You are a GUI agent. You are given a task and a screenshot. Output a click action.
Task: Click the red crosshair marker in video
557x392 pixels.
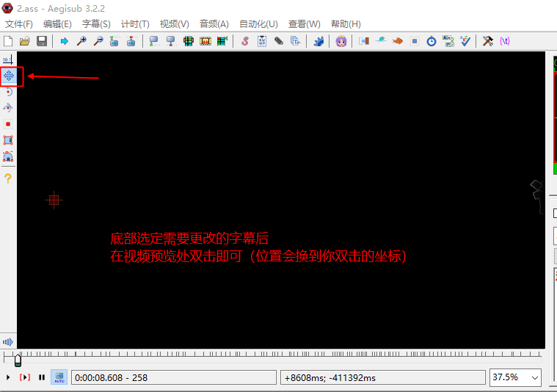point(54,200)
